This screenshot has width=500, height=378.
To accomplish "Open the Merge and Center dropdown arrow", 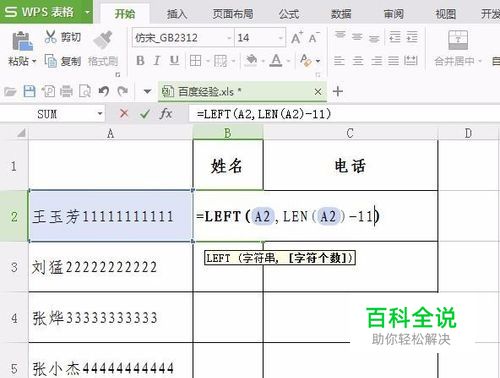I will pos(480,61).
